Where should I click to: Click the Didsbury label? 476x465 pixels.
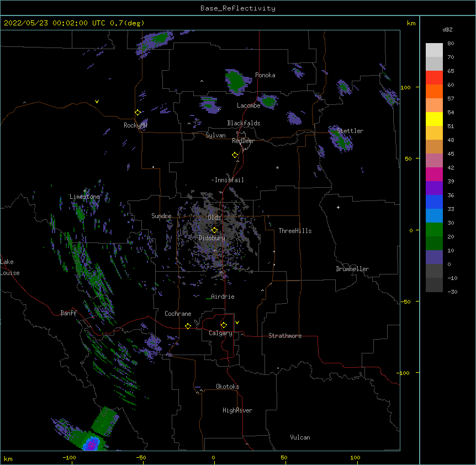tap(212, 238)
